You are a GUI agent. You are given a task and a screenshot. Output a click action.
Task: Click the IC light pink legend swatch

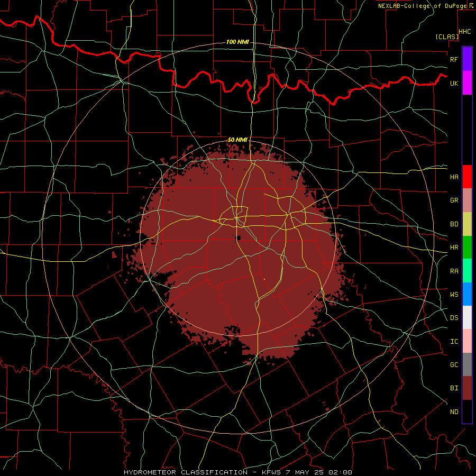467,341
